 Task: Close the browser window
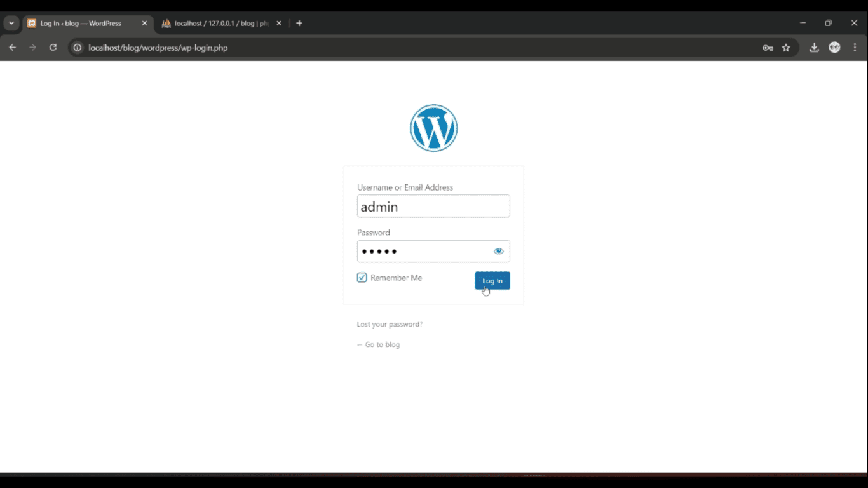tap(854, 23)
